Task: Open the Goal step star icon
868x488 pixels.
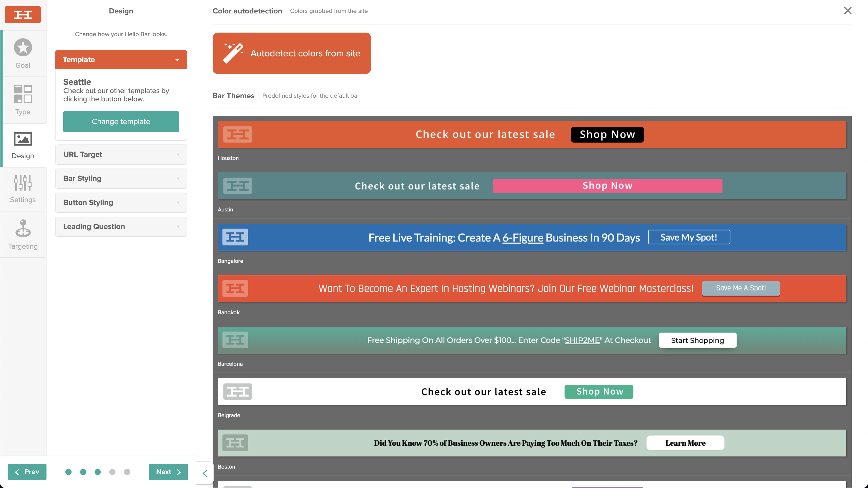Action: (x=22, y=47)
